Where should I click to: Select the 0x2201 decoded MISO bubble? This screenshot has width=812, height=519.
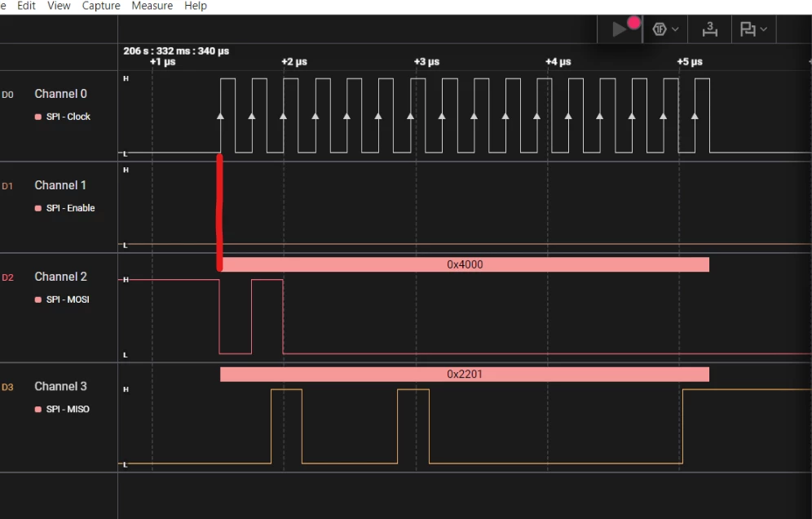tap(465, 375)
